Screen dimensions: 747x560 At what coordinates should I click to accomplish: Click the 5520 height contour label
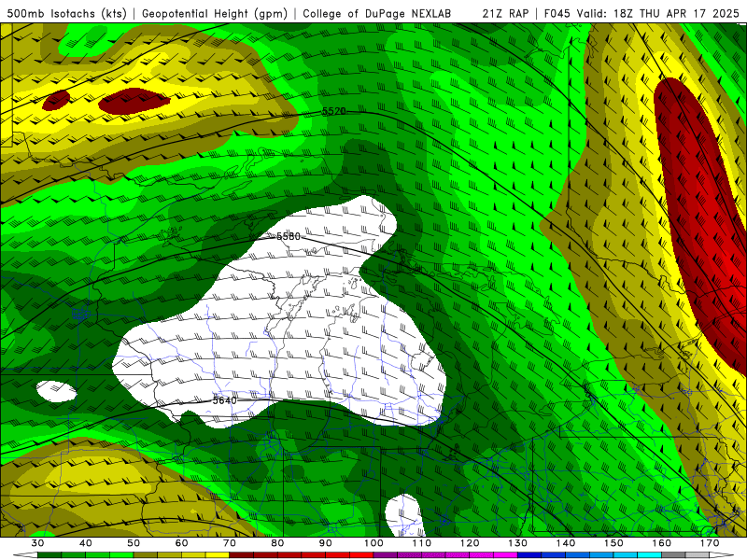[333, 111]
